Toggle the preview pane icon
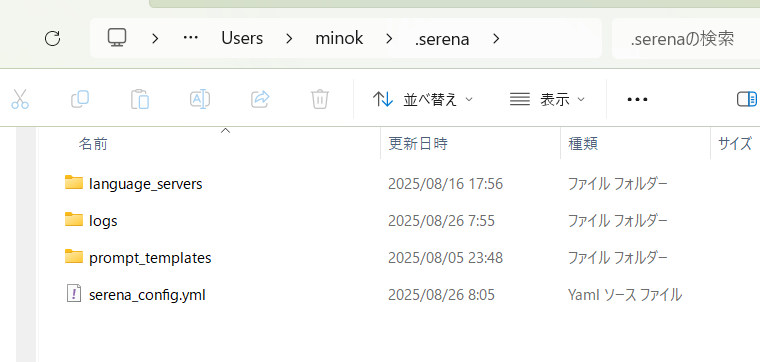 pyautogui.click(x=747, y=99)
